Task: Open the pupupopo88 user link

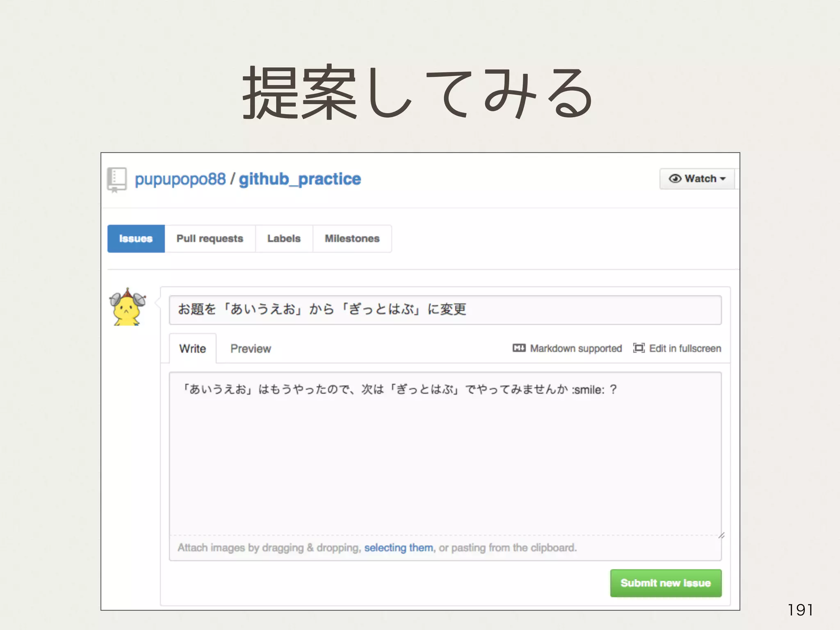Action: tap(180, 179)
